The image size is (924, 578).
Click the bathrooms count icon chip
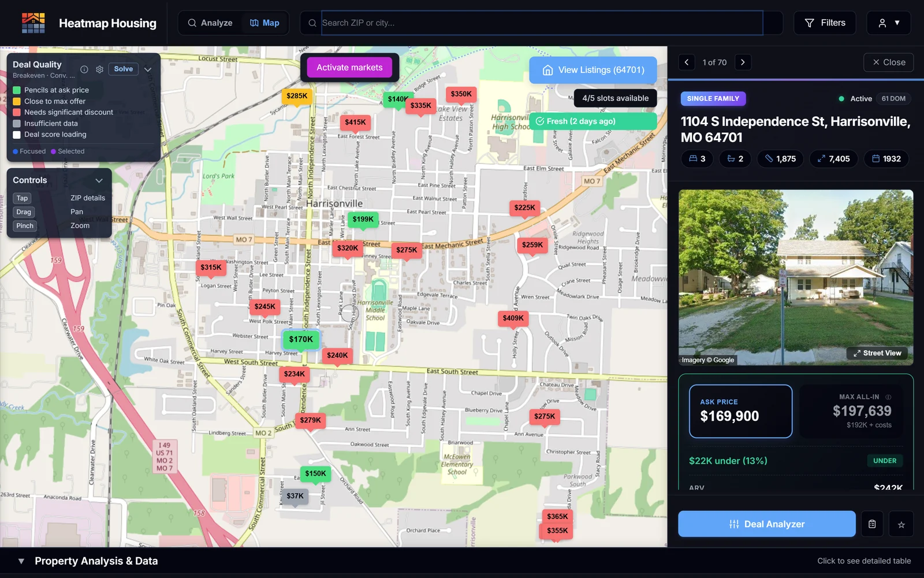[x=735, y=159]
